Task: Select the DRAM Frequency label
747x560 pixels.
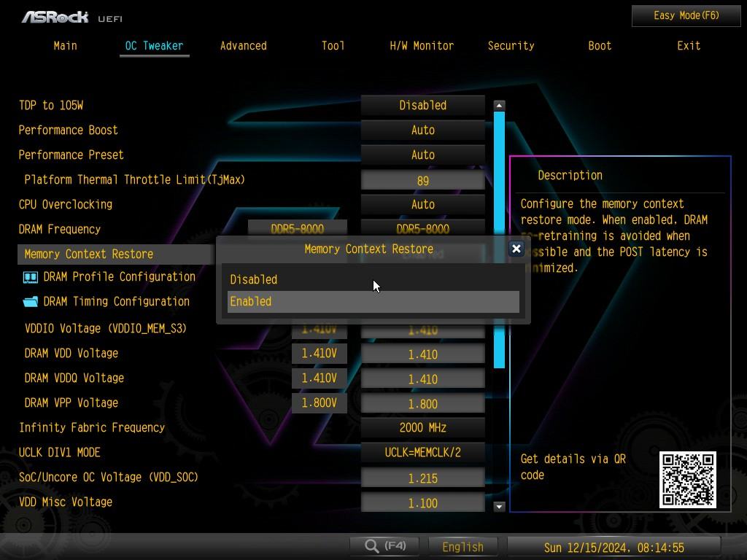Action: [60, 229]
